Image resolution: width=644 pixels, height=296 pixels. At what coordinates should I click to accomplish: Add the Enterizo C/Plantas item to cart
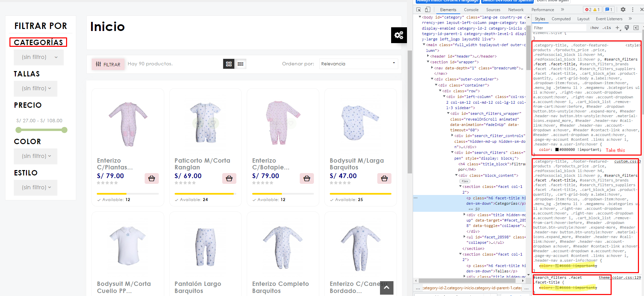[x=152, y=178]
